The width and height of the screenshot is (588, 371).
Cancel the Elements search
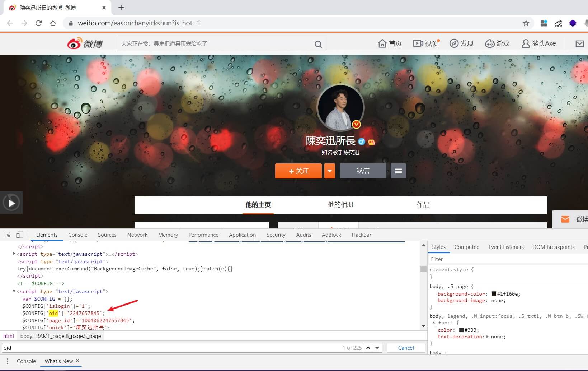point(406,348)
